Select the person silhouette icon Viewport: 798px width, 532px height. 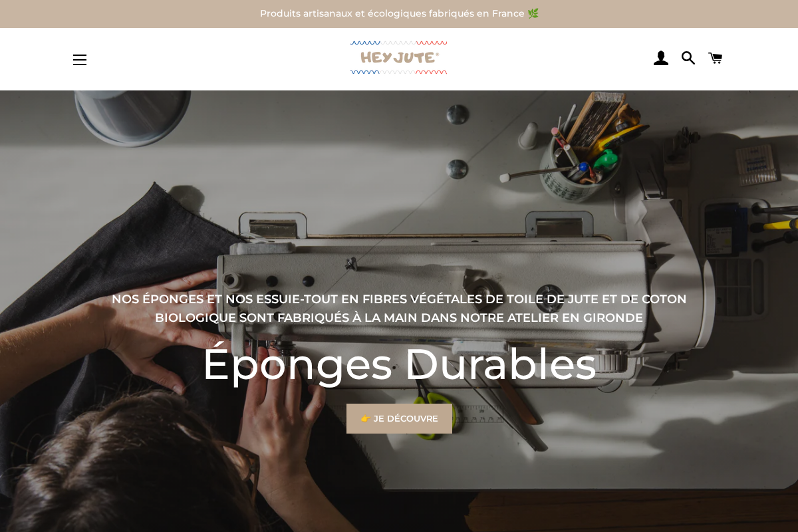tap(661, 58)
